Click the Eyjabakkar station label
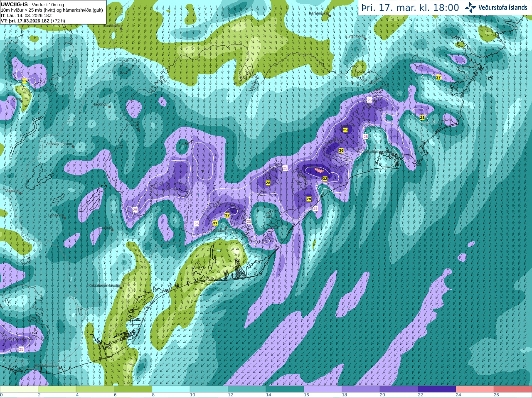 (356, 36)
